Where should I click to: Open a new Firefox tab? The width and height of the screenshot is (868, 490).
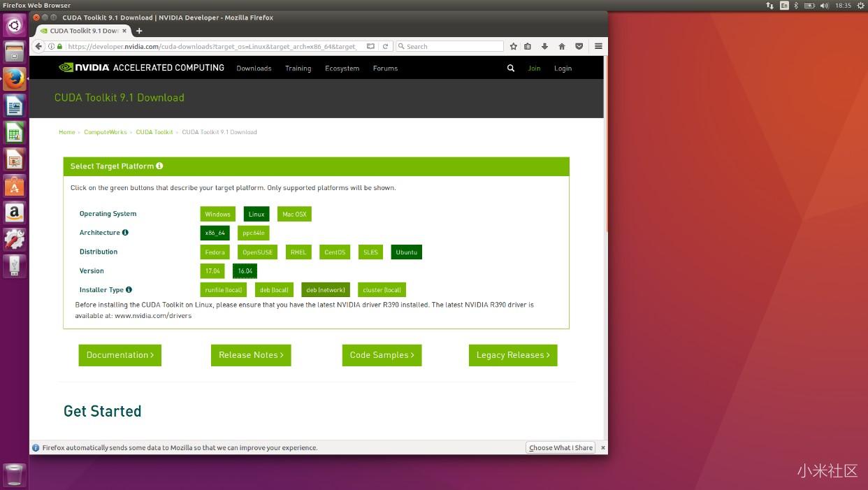coord(139,31)
